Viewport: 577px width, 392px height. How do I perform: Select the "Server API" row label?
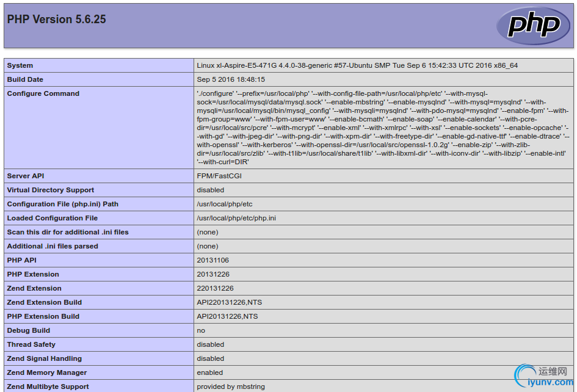tap(26, 176)
